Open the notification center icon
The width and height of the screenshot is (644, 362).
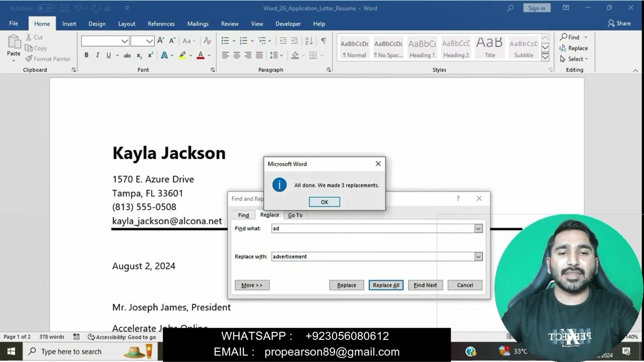pos(626,351)
